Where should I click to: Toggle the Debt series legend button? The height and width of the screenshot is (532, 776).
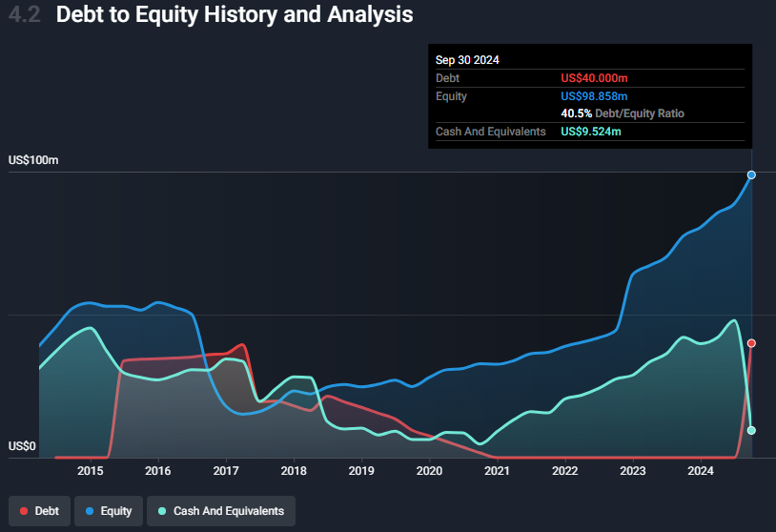tap(39, 511)
